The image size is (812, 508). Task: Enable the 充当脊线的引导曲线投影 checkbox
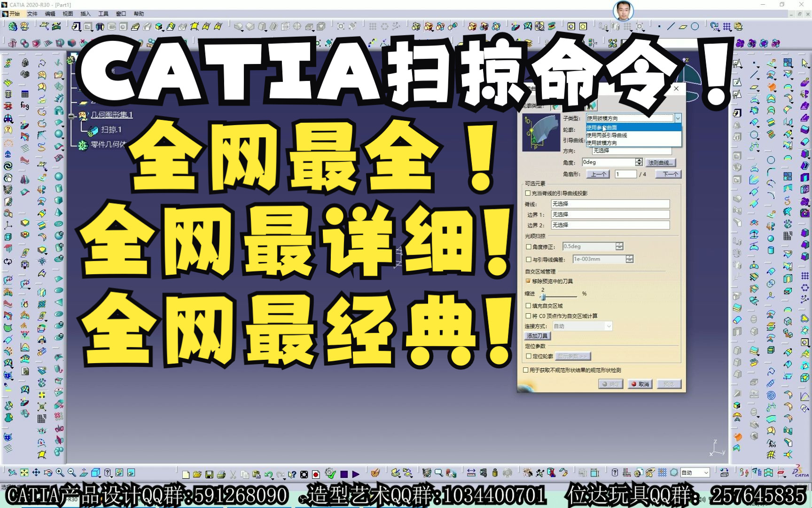pos(528,193)
